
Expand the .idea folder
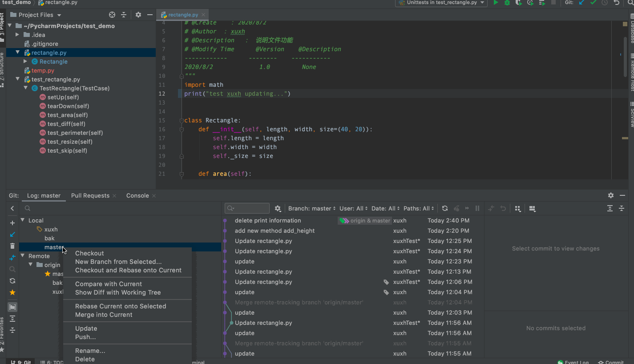[17, 35]
